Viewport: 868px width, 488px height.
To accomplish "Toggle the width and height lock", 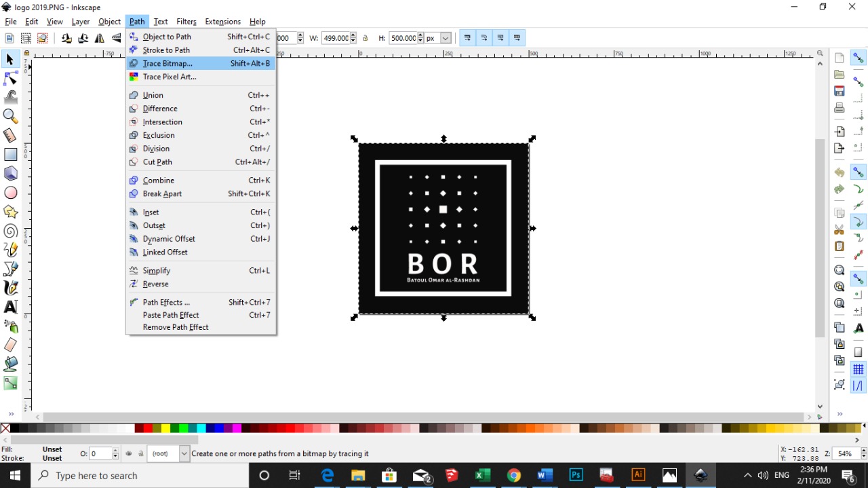I will pyautogui.click(x=366, y=38).
